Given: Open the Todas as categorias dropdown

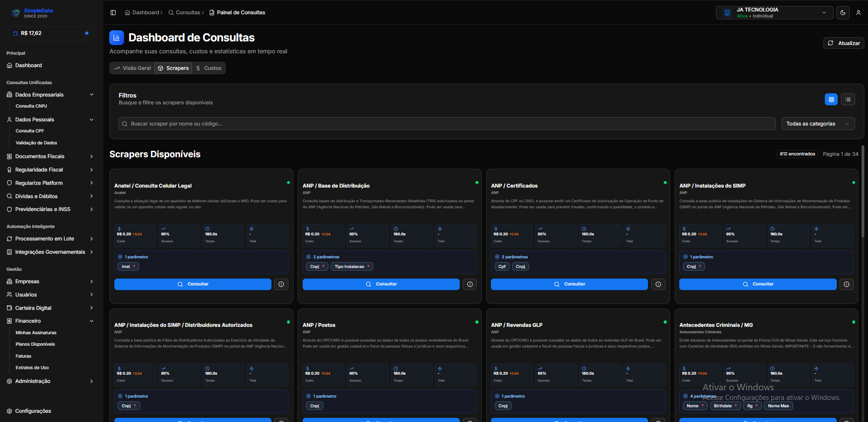Looking at the screenshot, I should (x=818, y=123).
